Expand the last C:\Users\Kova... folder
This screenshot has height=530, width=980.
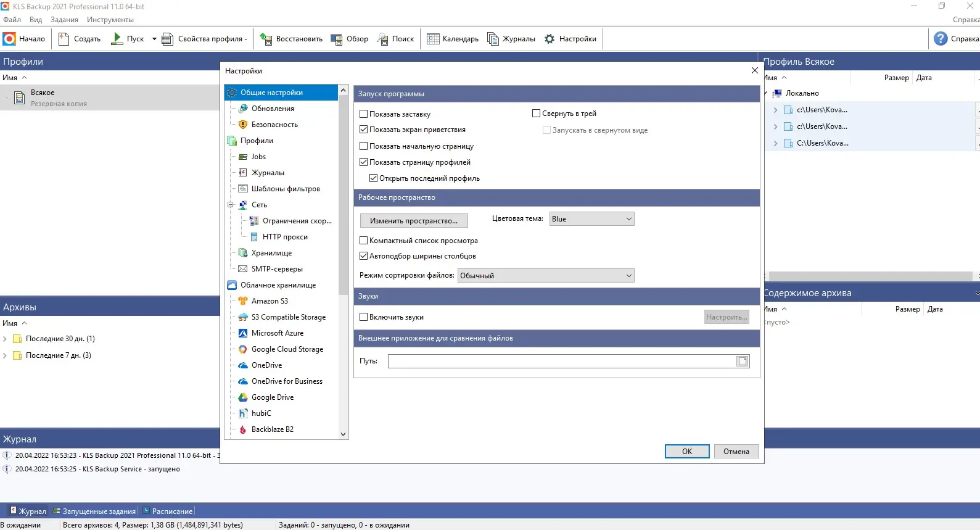(775, 143)
